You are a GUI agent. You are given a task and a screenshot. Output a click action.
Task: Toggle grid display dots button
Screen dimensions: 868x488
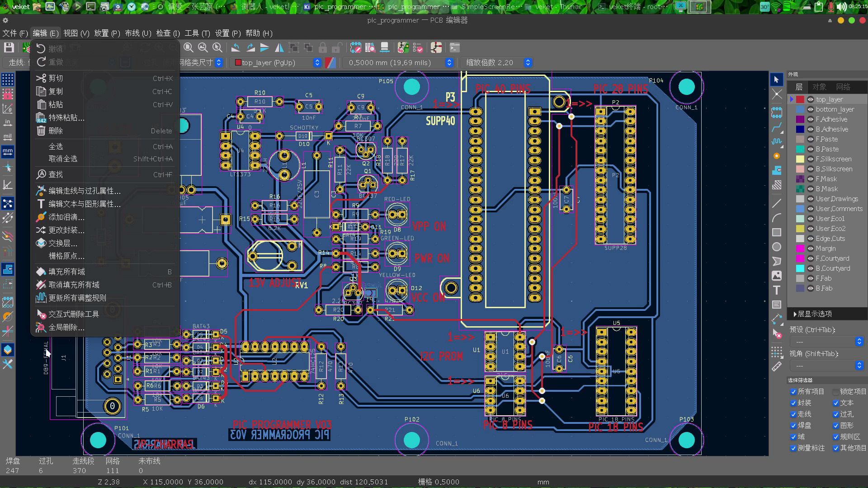8,80
